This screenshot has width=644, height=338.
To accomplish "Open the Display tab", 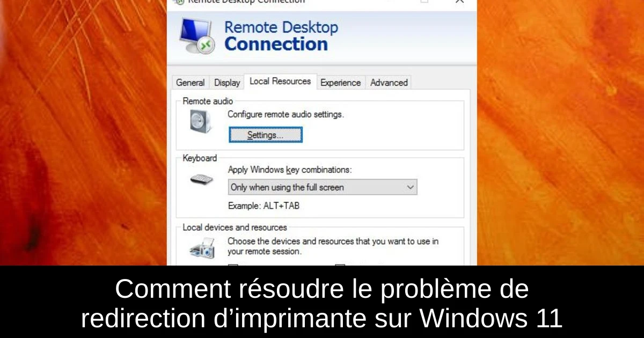I will pos(227,83).
